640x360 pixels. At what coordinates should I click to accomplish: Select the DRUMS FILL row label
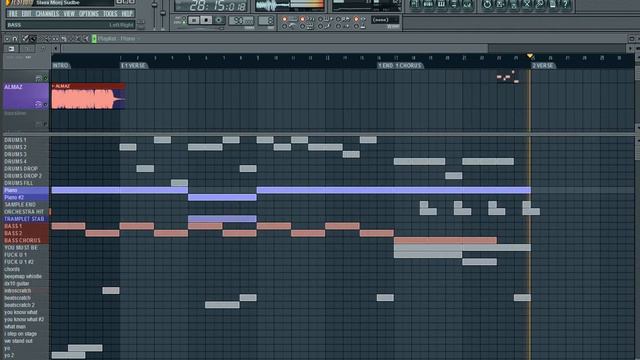pos(26,183)
